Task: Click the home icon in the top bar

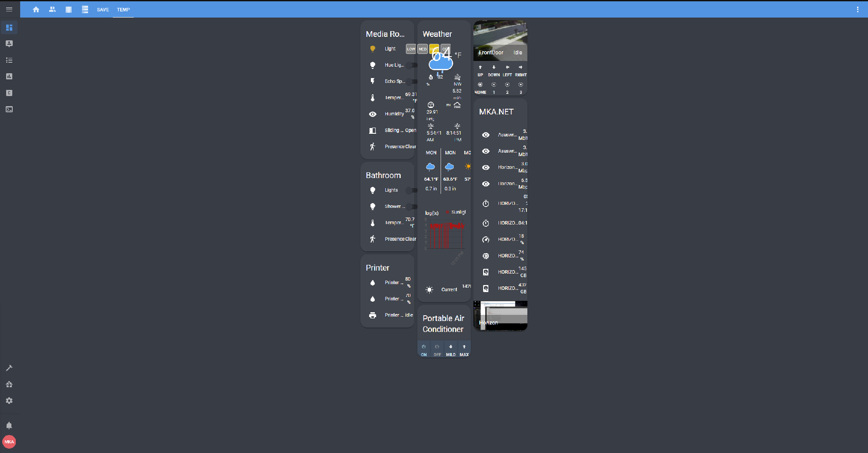Action: tap(36, 9)
